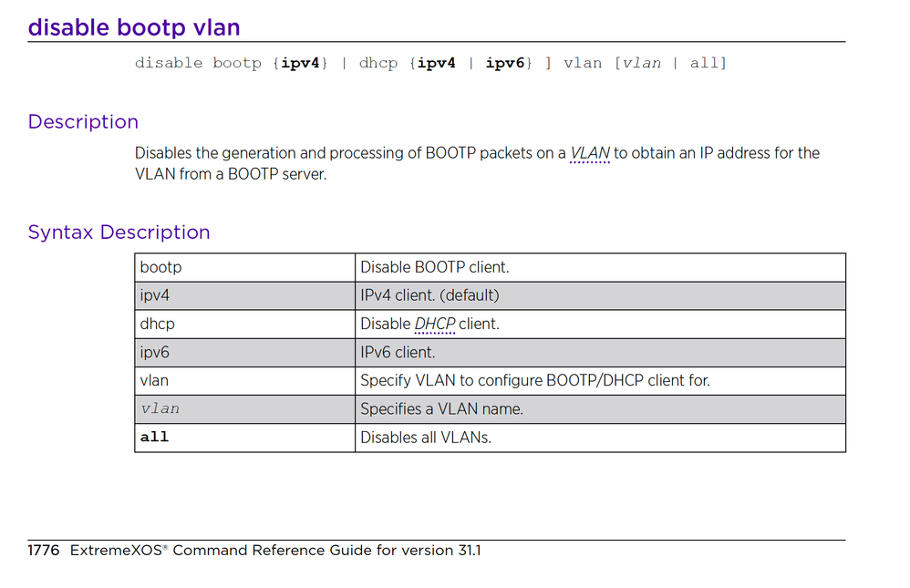Click 'Specifies a VLAN name.' cell
Image resolution: width=910 pixels, height=588 pixels.
600,409
